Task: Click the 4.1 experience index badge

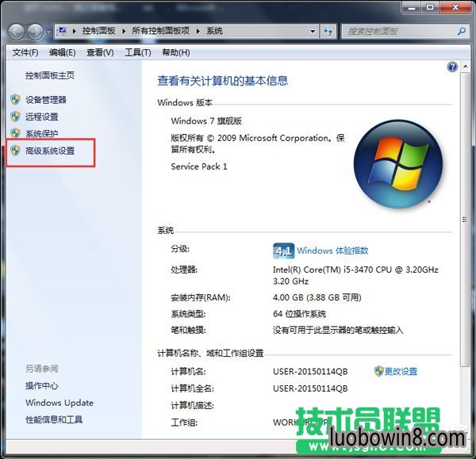Action: point(283,251)
